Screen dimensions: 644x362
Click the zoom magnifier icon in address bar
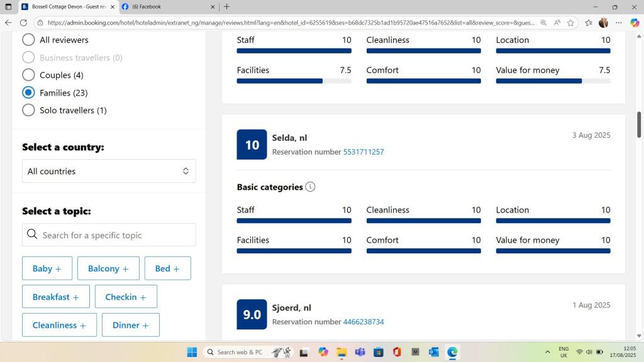click(543, 23)
